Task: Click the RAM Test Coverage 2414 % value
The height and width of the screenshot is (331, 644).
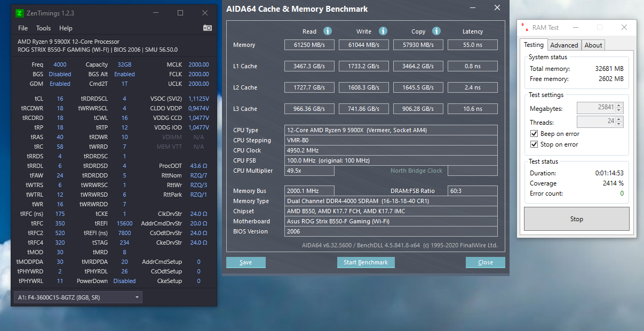Action: (613, 183)
